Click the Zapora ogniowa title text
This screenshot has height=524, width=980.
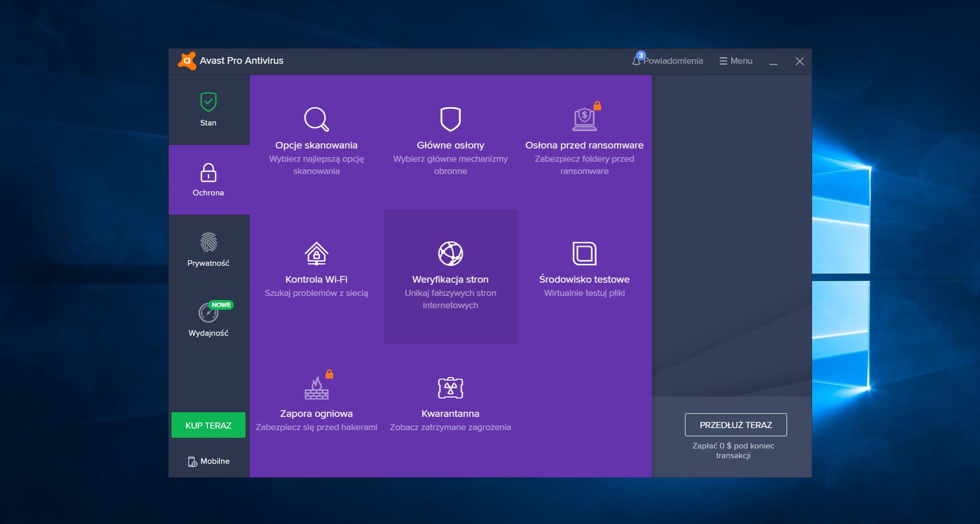[316, 414]
